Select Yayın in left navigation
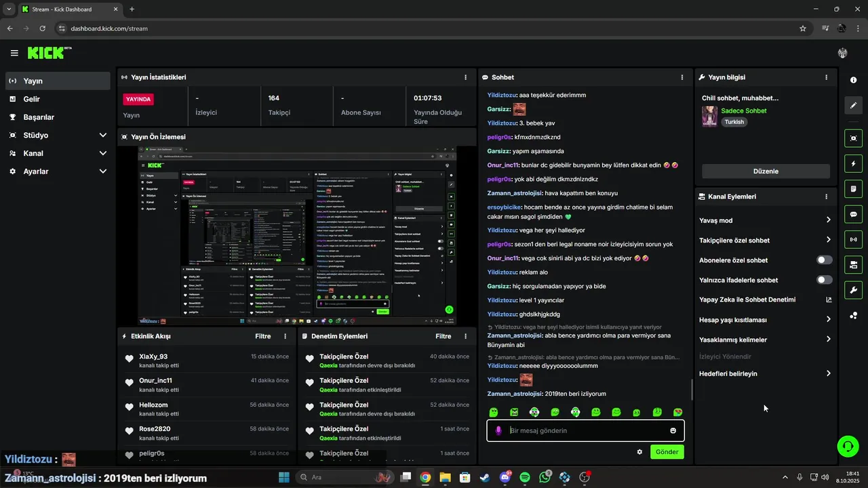868x488 pixels. point(58,81)
